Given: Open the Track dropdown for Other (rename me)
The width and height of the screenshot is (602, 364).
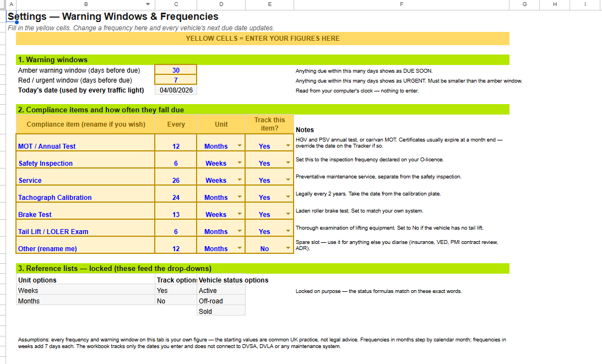Looking at the screenshot, I should point(288,248).
